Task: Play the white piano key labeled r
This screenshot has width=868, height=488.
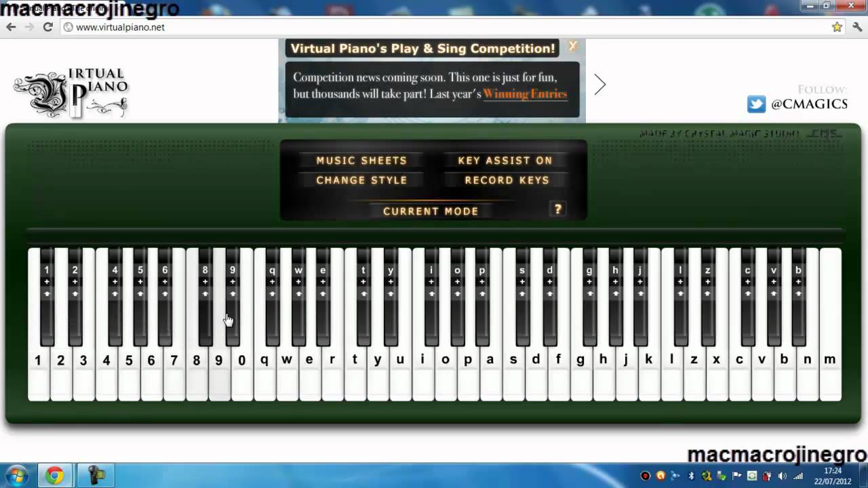Action: click(x=332, y=373)
